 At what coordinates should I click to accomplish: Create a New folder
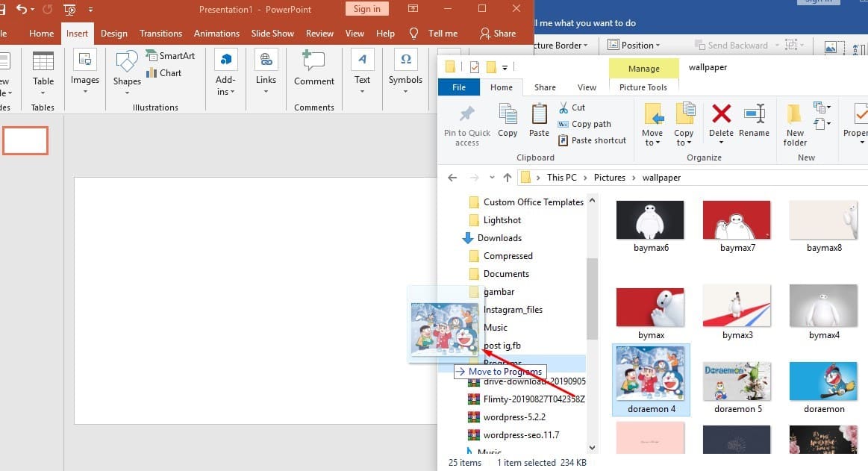point(795,125)
